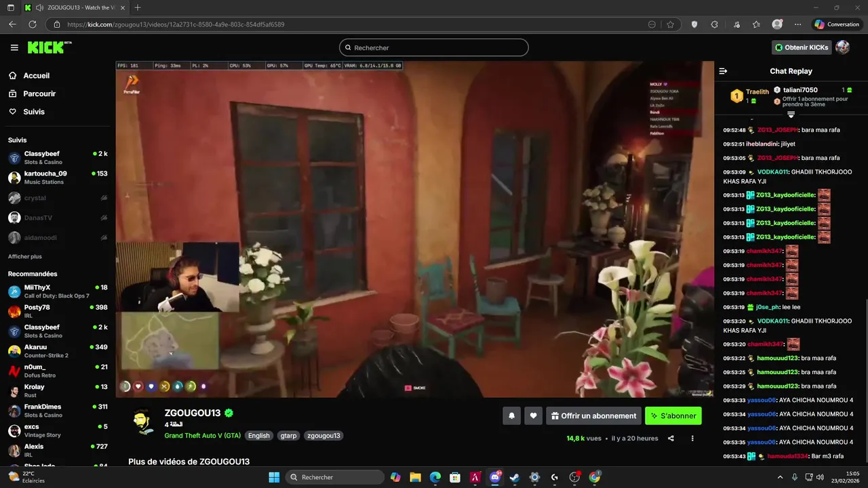Viewport: 868px width, 488px height.
Task: Open recommended channel Posty78
Action: coord(58,311)
